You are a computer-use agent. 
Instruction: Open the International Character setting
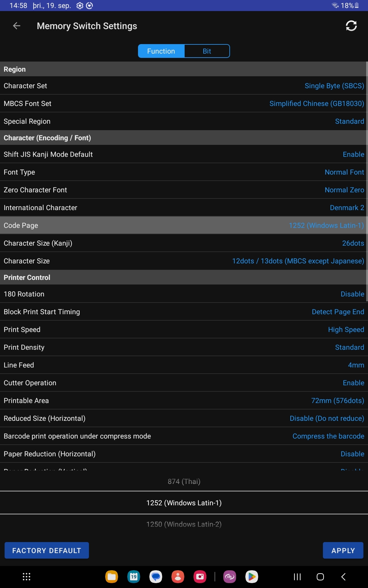347,208
